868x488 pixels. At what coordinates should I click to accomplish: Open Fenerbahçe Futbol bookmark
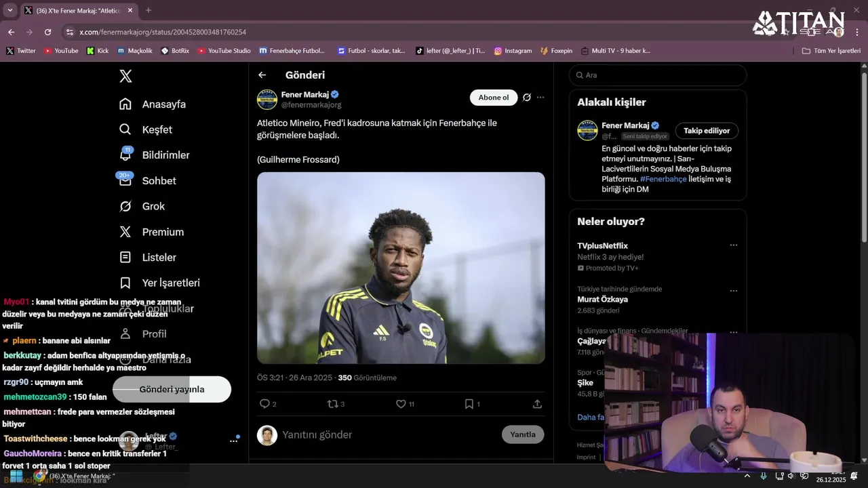click(x=292, y=51)
